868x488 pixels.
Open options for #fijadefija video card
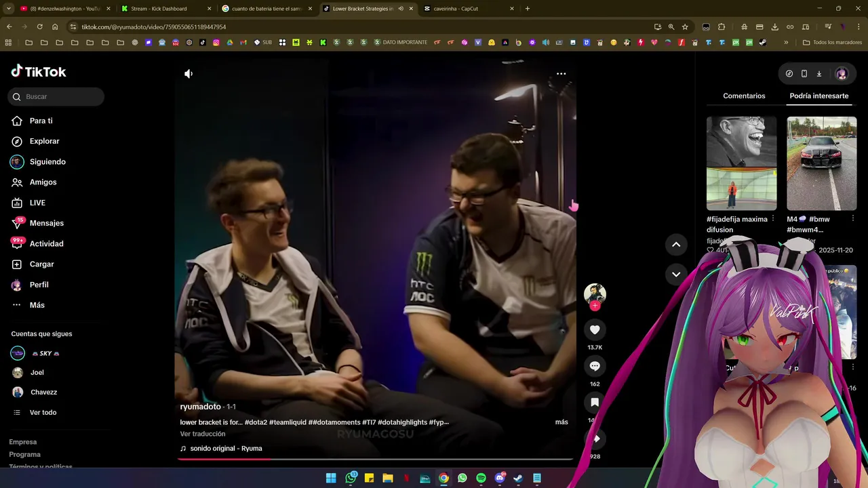tap(773, 219)
